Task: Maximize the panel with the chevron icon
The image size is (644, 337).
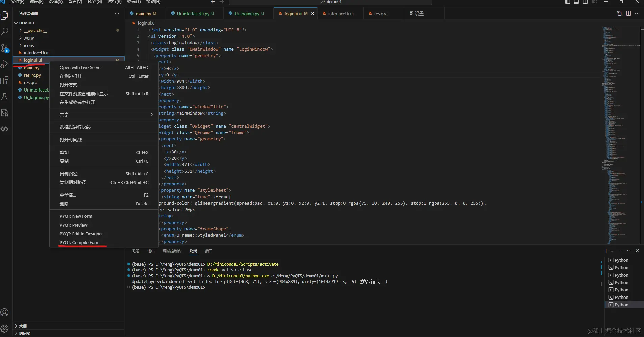Action: click(628, 251)
